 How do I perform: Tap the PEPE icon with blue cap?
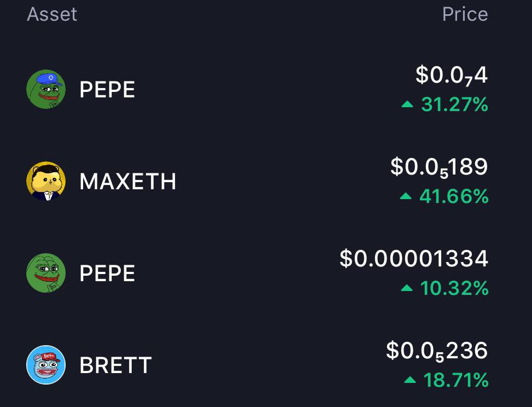coord(46,89)
